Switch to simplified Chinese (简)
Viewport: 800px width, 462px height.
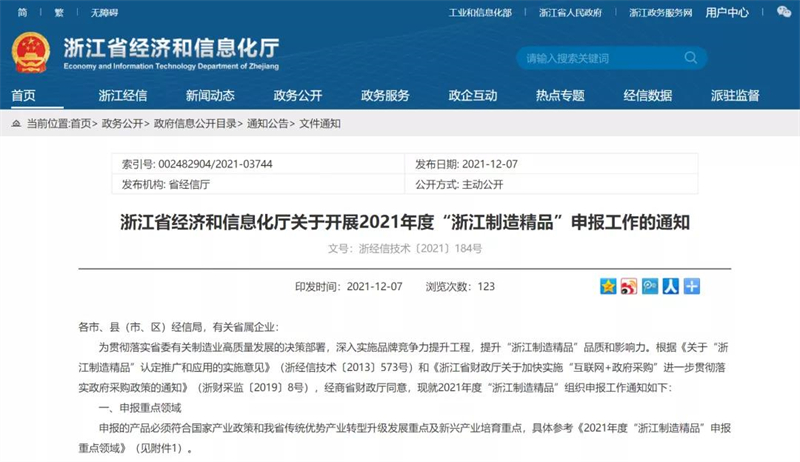pos(22,12)
